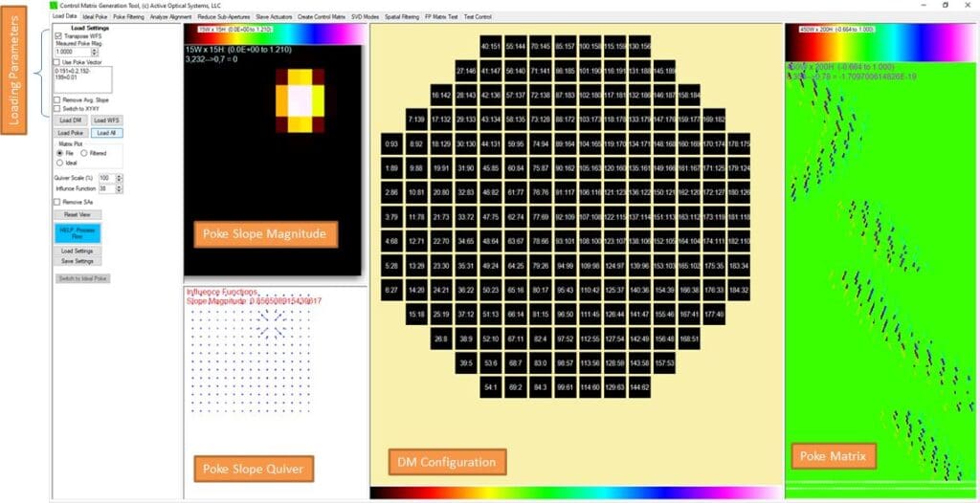Tick the Remove Avg. Slope checkbox

[56, 99]
